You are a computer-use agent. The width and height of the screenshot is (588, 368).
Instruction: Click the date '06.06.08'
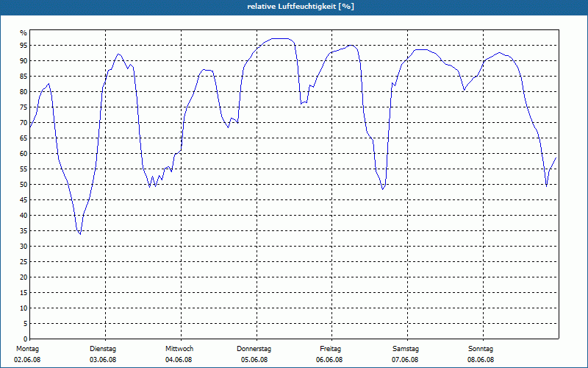pyautogui.click(x=329, y=360)
